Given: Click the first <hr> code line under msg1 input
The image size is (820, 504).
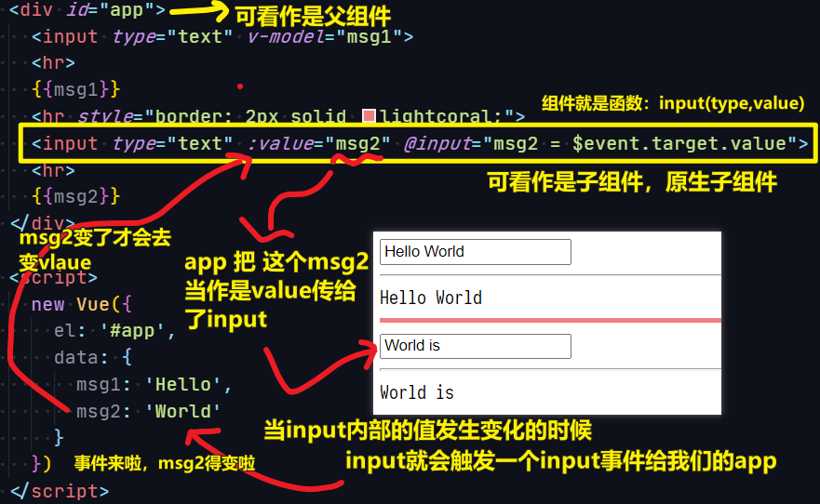Looking at the screenshot, I should tap(53, 62).
